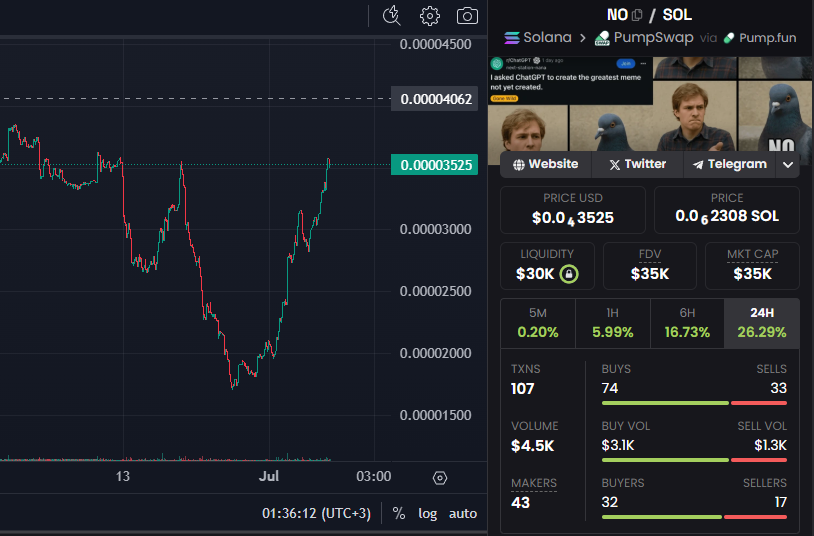Screen dimensions: 814x536
Task: Click the Pump.fun link text
Action: [767, 38]
